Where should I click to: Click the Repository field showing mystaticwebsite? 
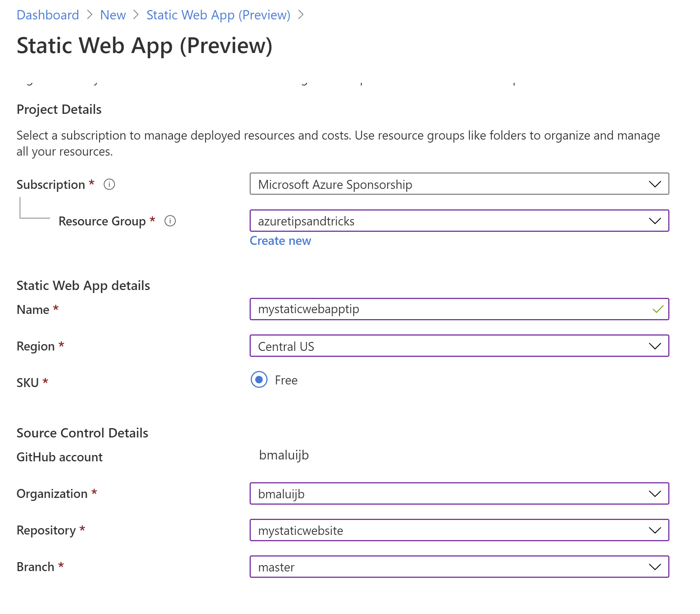click(459, 530)
